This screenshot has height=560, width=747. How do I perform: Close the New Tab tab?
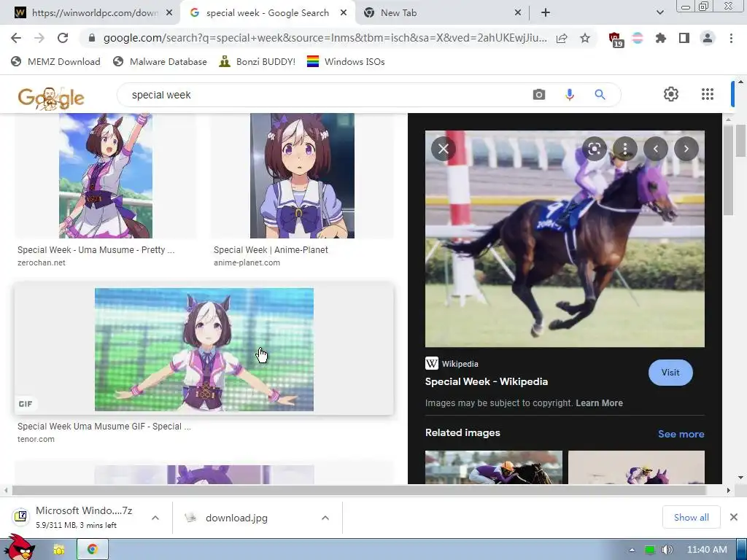518,13
